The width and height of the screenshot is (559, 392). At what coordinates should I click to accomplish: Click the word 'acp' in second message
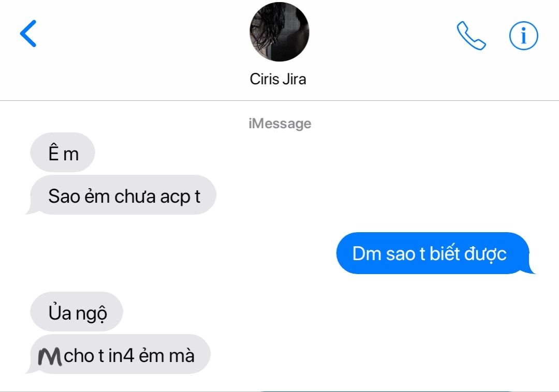pyautogui.click(x=175, y=197)
